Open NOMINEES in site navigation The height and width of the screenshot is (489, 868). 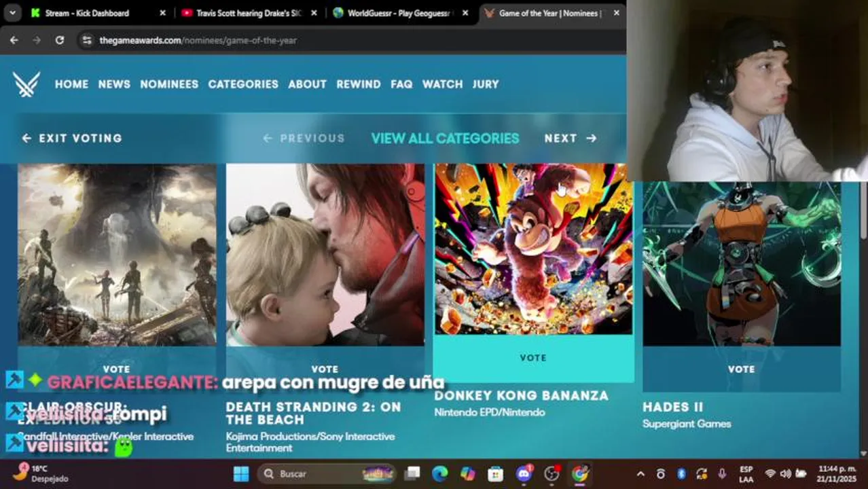click(x=169, y=84)
